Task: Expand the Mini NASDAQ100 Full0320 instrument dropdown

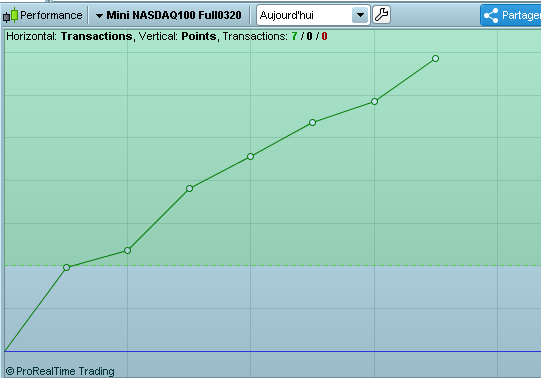Action: 169,15
